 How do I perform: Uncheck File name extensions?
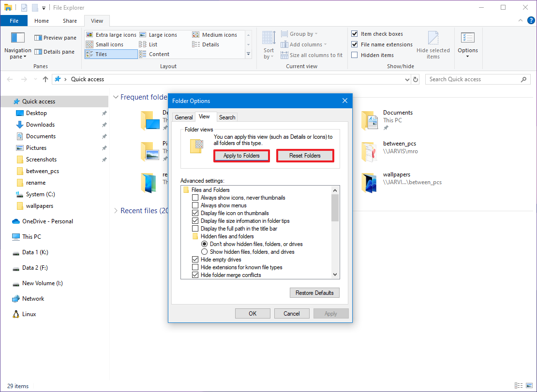coord(356,44)
